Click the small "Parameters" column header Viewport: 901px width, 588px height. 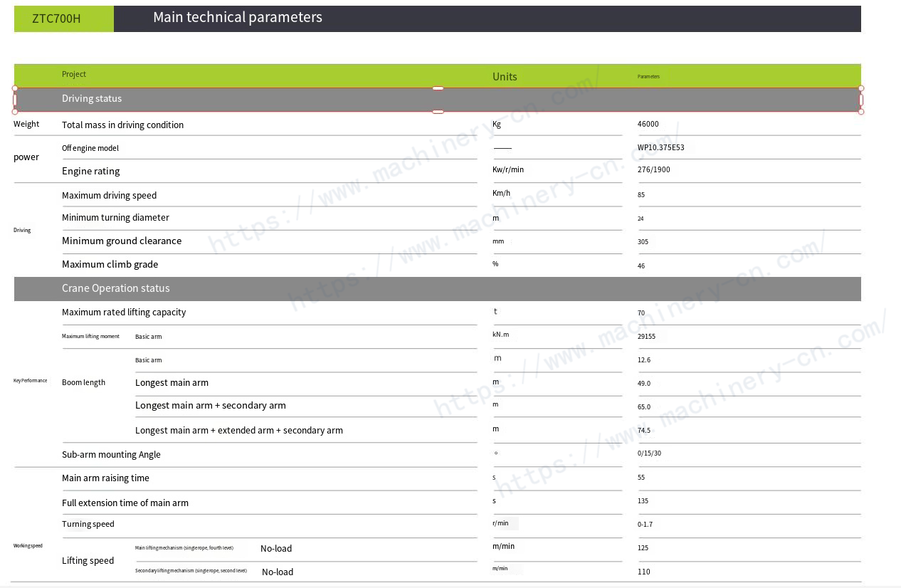click(x=648, y=76)
